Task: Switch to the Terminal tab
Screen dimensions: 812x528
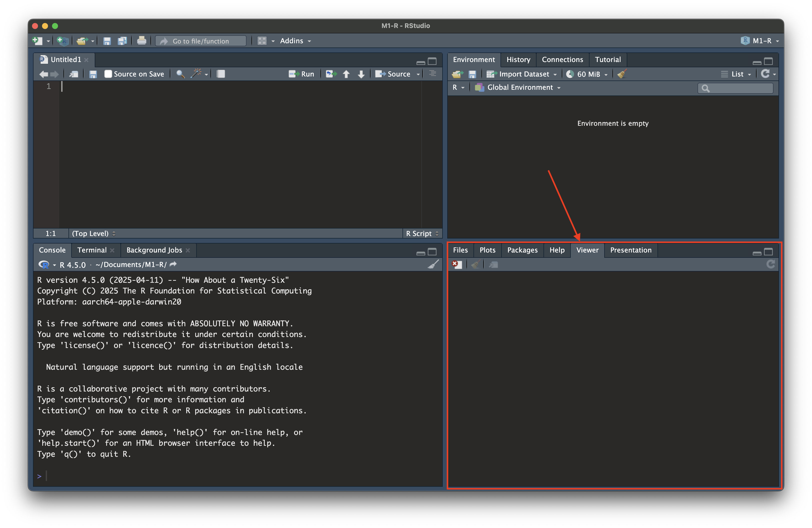Action: [x=92, y=250]
